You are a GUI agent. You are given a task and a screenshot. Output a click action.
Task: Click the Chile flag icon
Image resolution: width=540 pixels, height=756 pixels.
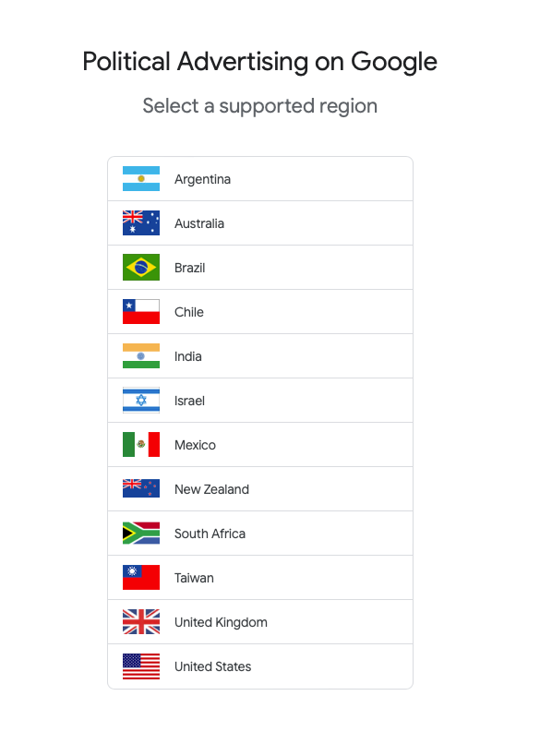coord(141,312)
